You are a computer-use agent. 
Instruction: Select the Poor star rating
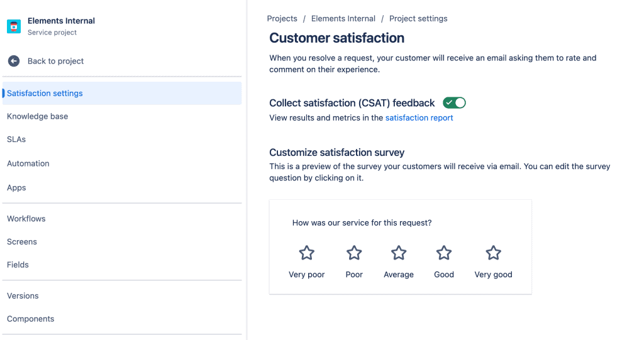[354, 253]
